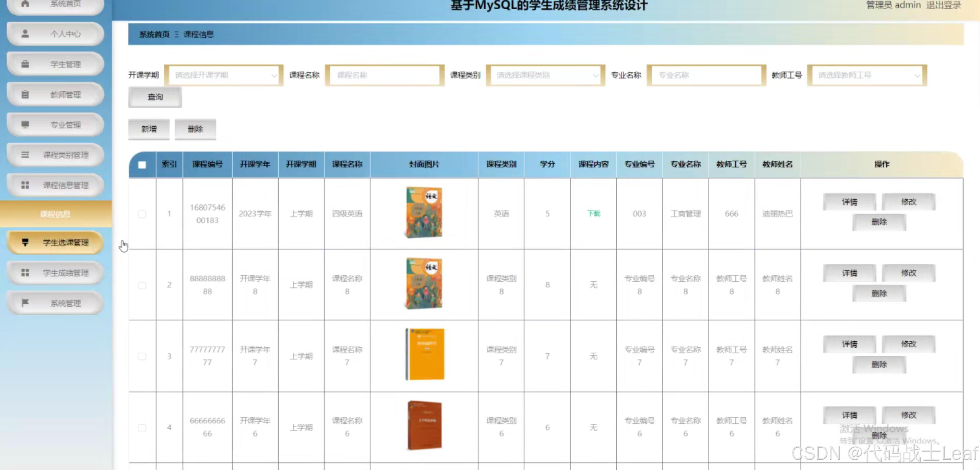Open 学生管理 sidebar menu
980x470 pixels.
click(56, 64)
